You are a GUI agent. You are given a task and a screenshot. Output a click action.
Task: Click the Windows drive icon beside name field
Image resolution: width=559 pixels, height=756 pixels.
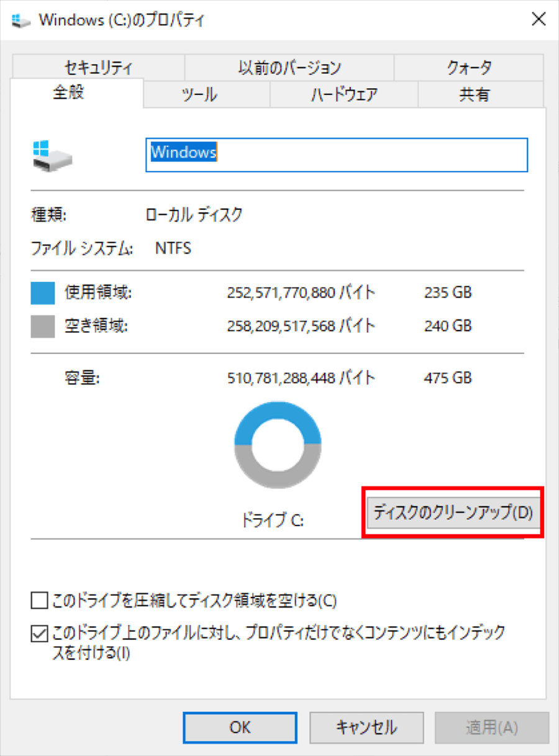pos(52,156)
